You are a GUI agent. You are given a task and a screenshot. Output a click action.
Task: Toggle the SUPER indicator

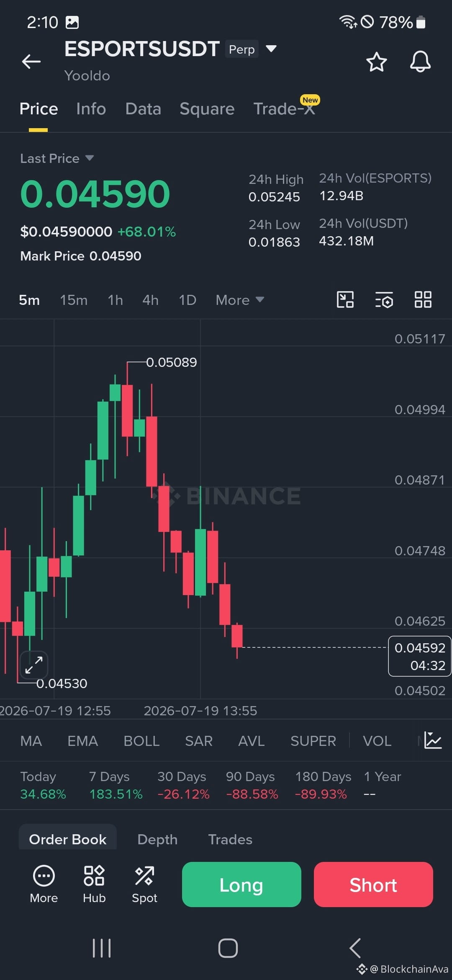(x=313, y=741)
